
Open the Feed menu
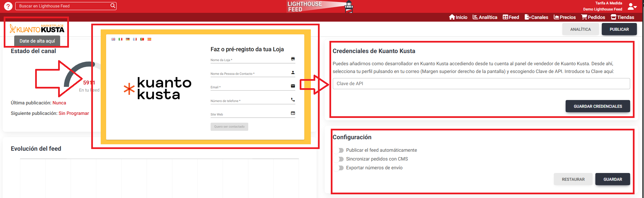pyautogui.click(x=511, y=17)
